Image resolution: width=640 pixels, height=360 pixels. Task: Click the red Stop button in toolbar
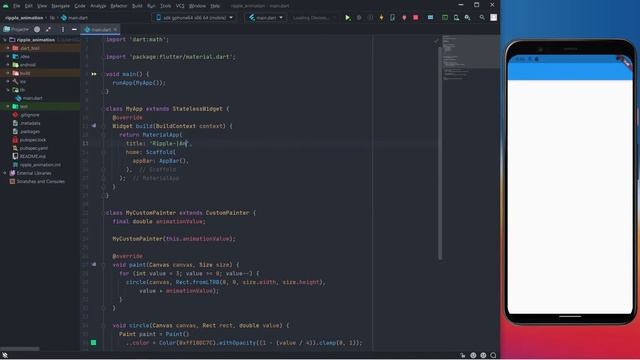(416, 18)
